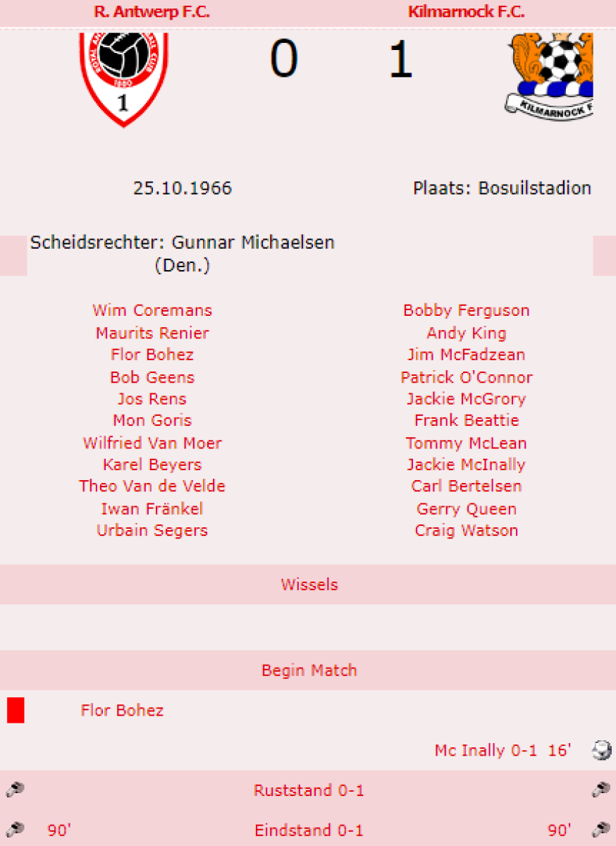Click the left whistle icon on Ruststand row
This screenshot has height=846, width=616.
(14, 790)
